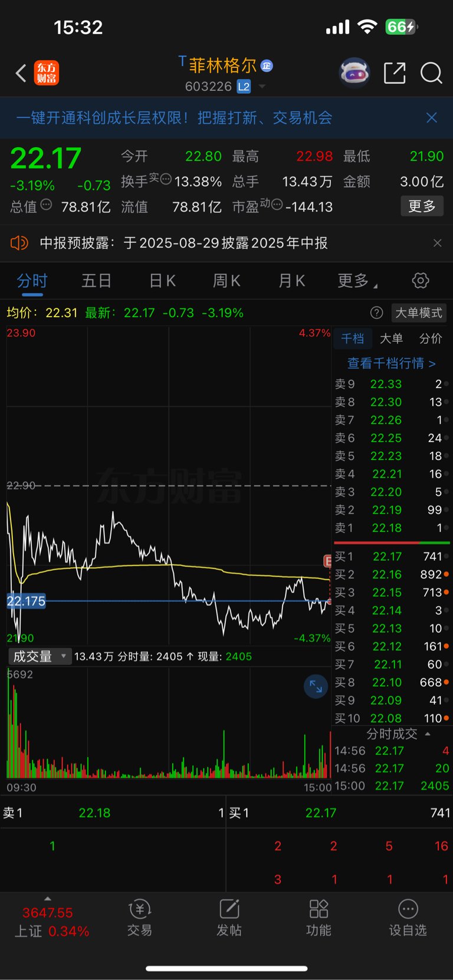Open the 功能 functions tab

(319, 918)
